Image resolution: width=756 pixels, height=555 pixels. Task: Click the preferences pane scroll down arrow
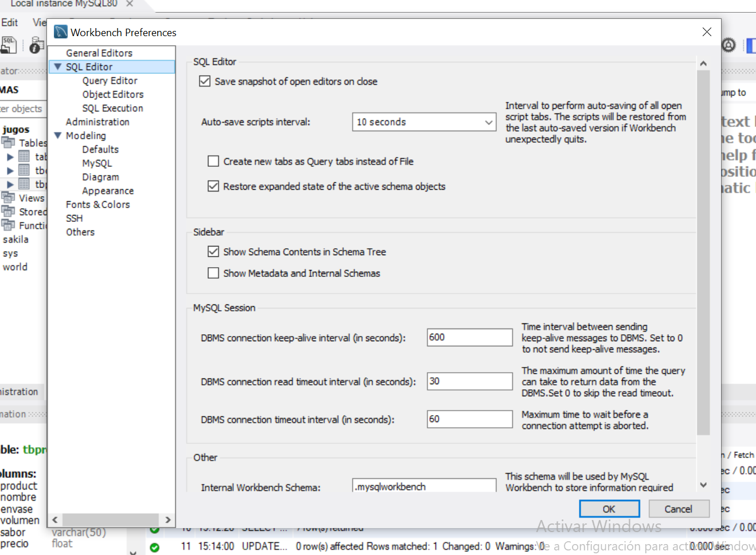703,485
